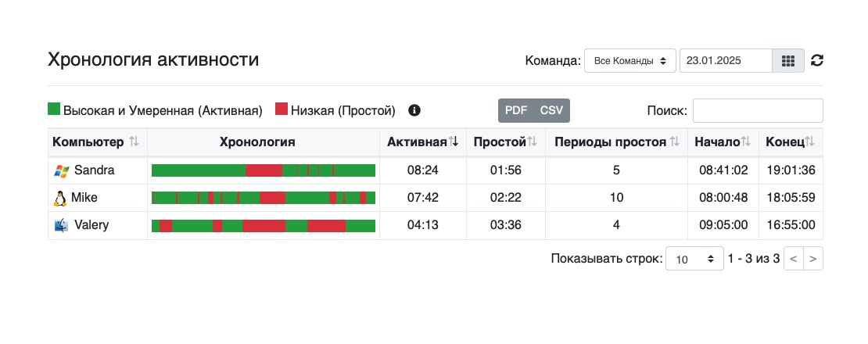Click the Хронология column header
The image size is (868, 344).
point(257,142)
